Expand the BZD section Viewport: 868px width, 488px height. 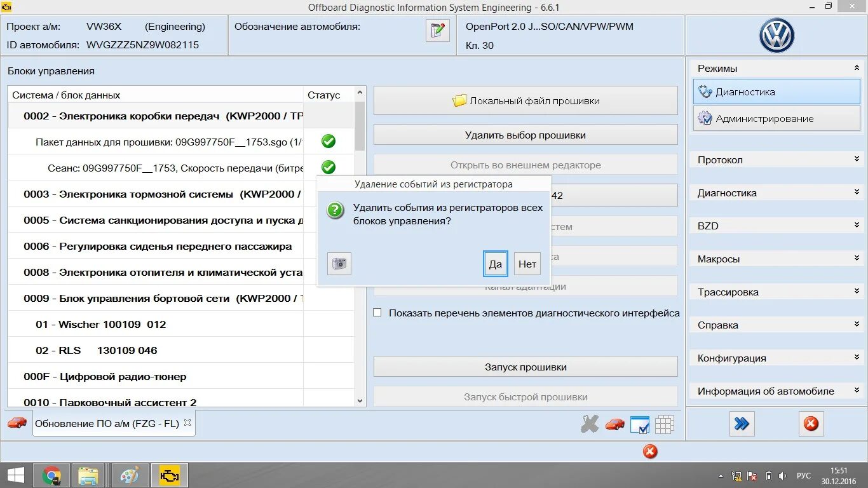pos(857,226)
